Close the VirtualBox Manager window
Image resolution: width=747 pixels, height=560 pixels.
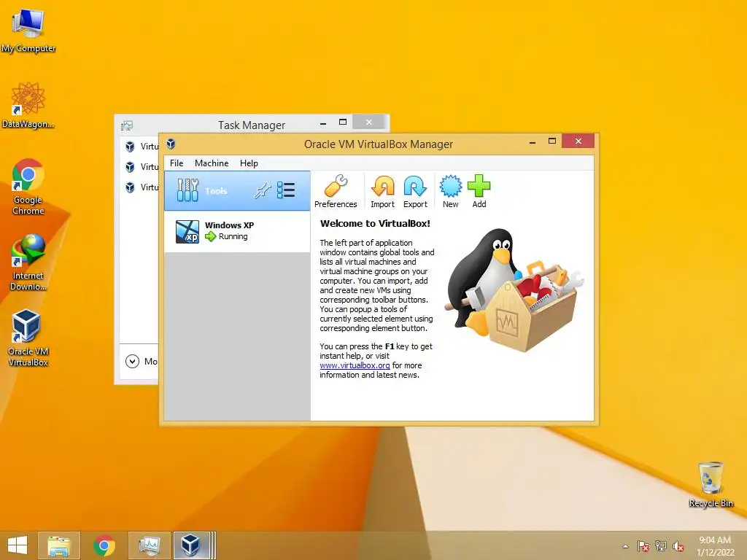pyautogui.click(x=578, y=141)
